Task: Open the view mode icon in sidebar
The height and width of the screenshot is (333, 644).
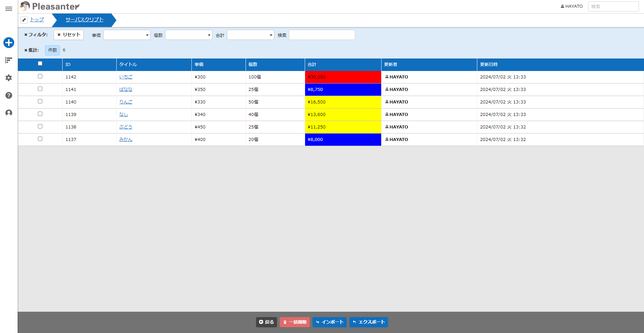Action: pos(9,60)
